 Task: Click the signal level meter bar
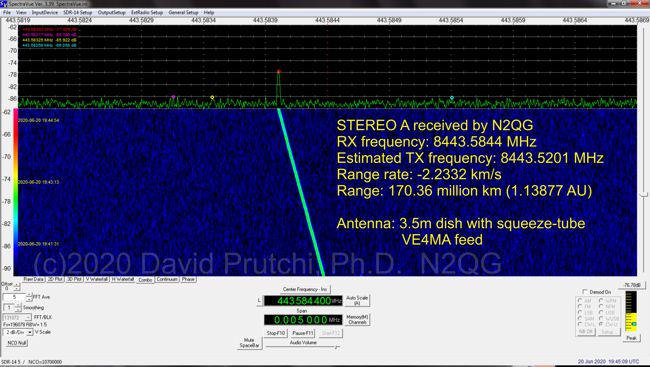coord(631,311)
